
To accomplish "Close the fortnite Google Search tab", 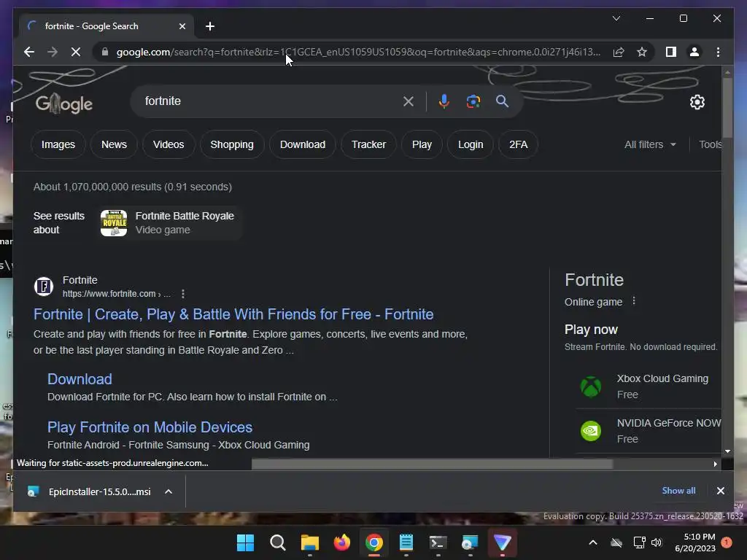I will [182, 26].
